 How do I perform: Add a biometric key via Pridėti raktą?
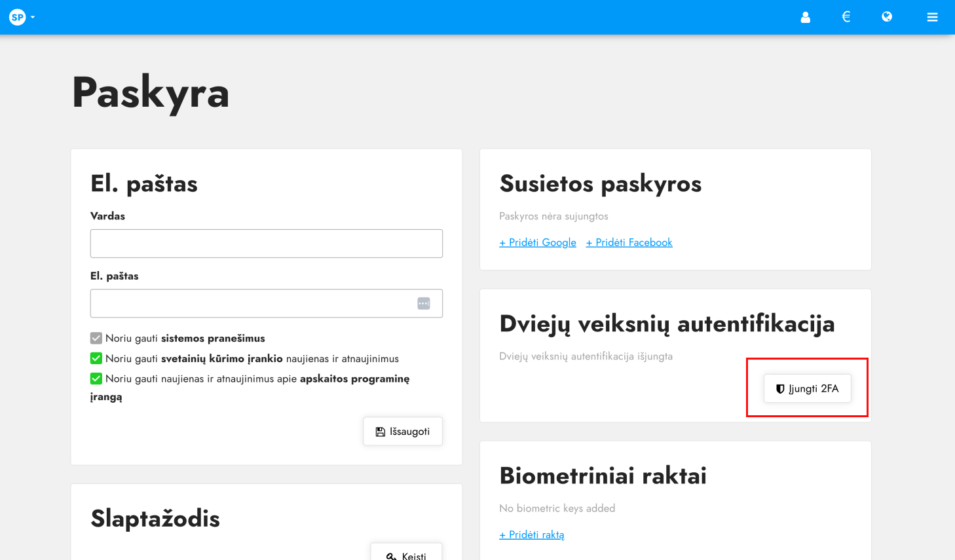pyautogui.click(x=531, y=534)
